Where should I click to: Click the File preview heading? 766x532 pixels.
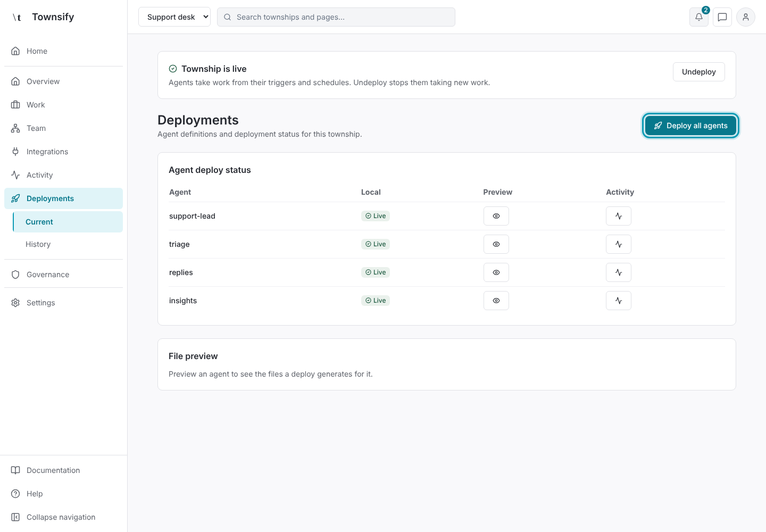(193, 356)
